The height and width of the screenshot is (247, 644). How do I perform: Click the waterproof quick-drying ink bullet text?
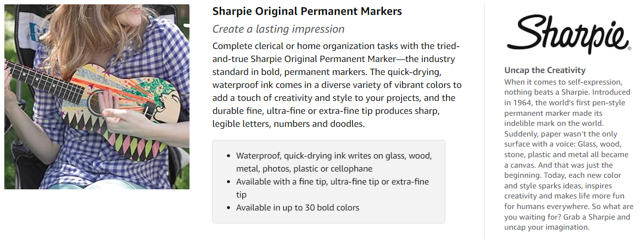coord(334,162)
